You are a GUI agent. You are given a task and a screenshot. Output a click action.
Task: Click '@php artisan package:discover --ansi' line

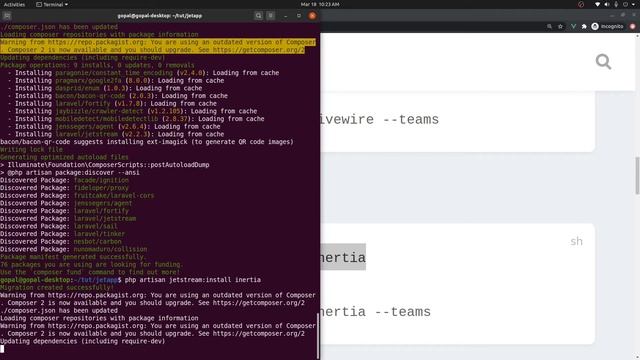point(70,173)
